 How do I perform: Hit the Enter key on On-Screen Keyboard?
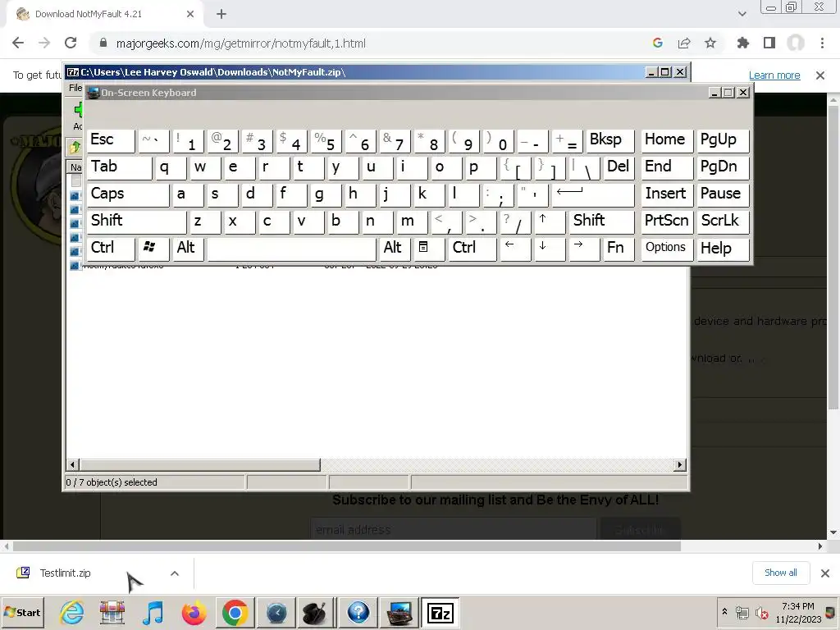592,194
